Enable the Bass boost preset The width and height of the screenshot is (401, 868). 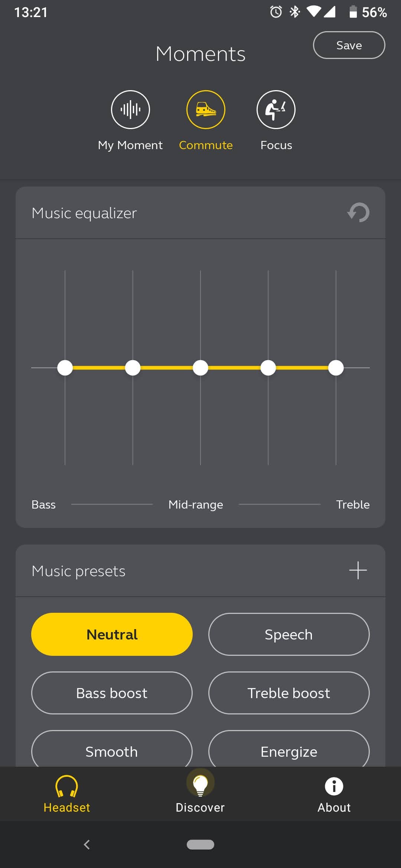tap(112, 693)
